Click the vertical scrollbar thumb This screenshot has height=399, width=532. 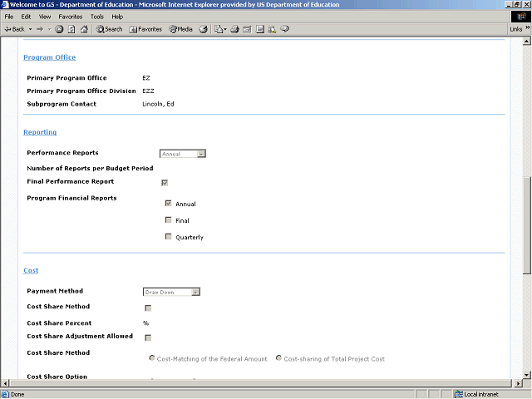[526, 225]
